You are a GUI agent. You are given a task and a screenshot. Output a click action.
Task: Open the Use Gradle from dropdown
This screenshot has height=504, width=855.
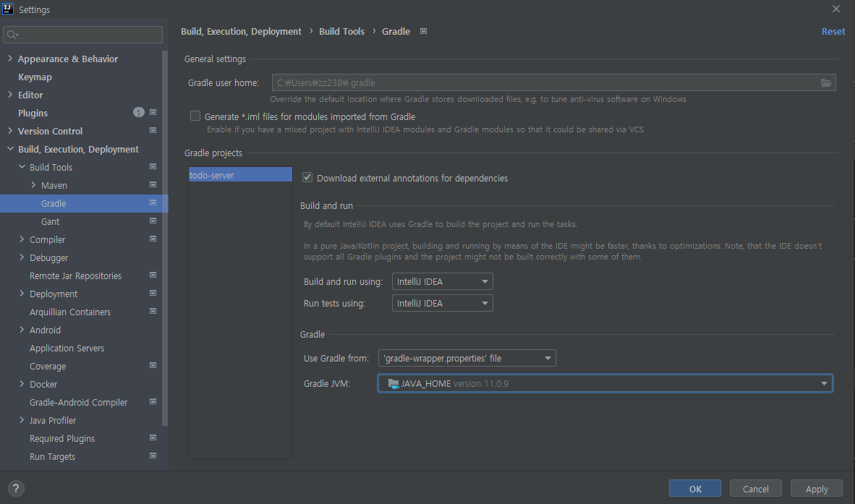[467, 358]
